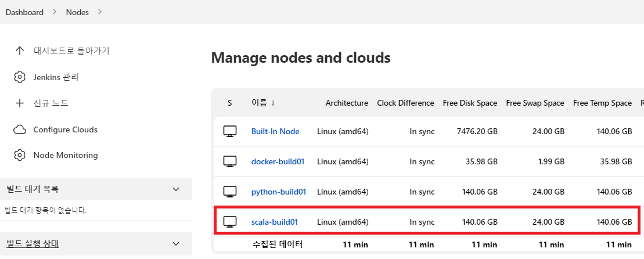Click the 수집된 데이터 summary row label
The height and width of the screenshot is (259, 644).
click(278, 244)
